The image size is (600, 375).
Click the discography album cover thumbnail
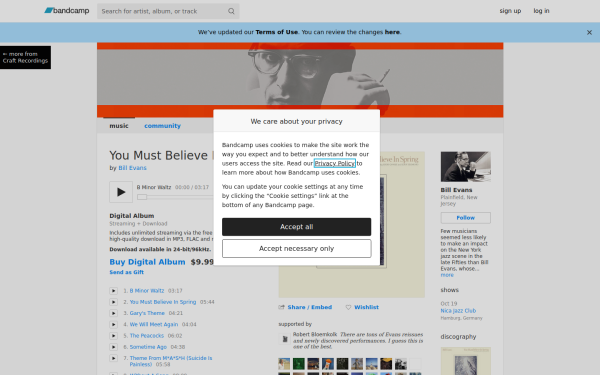(465, 361)
